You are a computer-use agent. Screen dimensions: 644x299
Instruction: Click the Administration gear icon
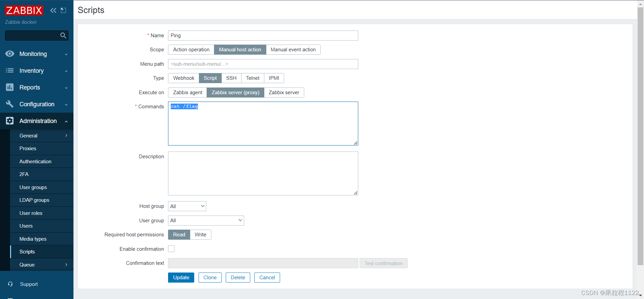[10, 121]
